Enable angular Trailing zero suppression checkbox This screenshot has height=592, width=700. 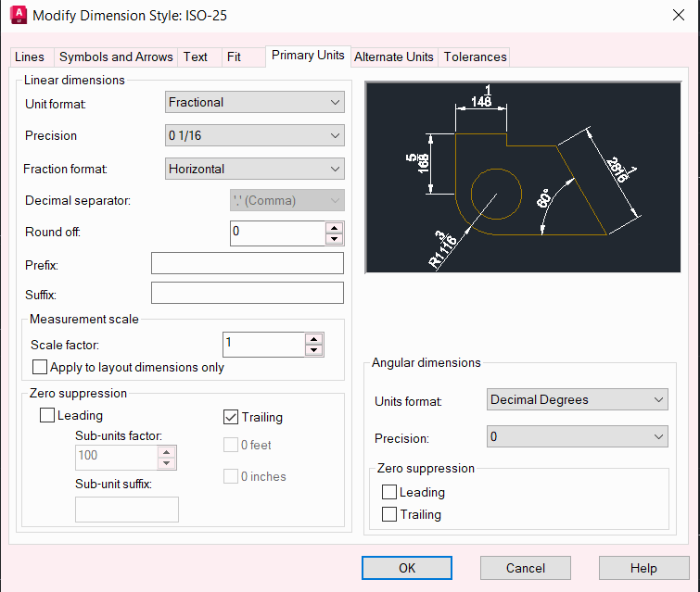point(389,514)
